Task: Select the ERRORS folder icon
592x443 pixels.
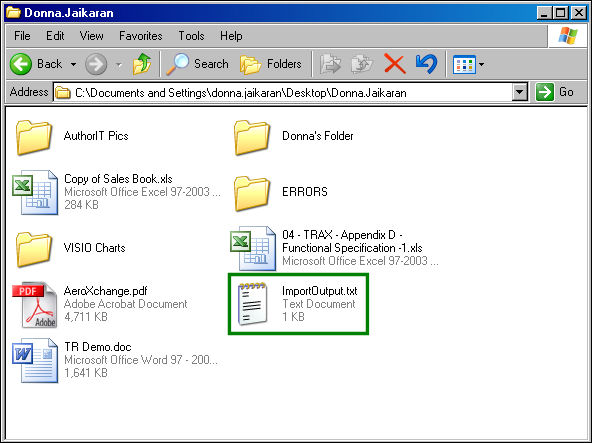Action: pyautogui.click(x=251, y=193)
